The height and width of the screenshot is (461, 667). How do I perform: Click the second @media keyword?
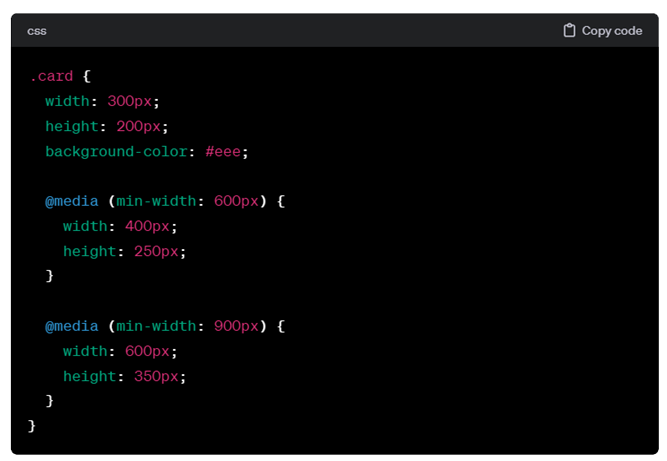71,326
